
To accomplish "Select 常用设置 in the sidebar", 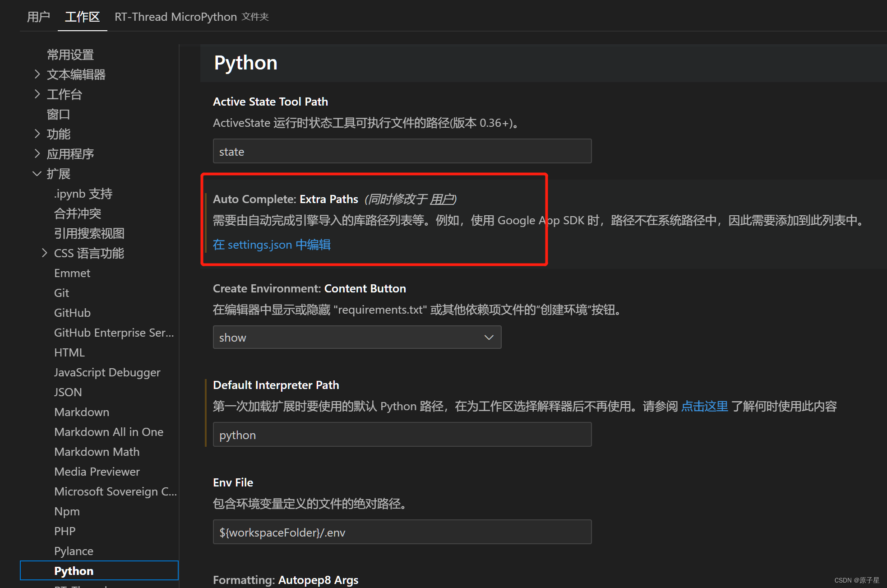I will 70,55.
